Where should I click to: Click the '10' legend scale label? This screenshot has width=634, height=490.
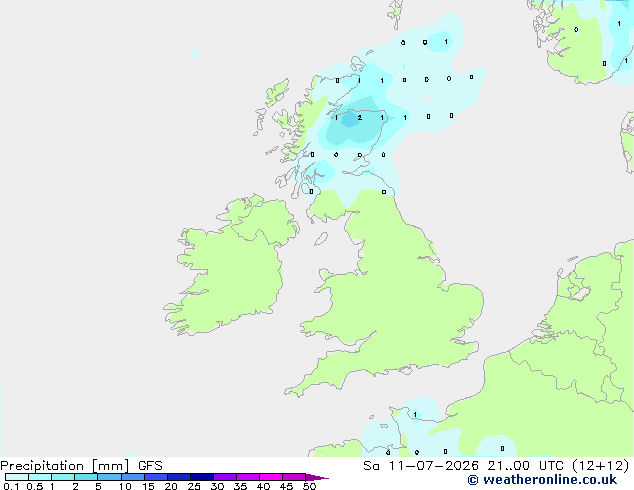(x=125, y=486)
